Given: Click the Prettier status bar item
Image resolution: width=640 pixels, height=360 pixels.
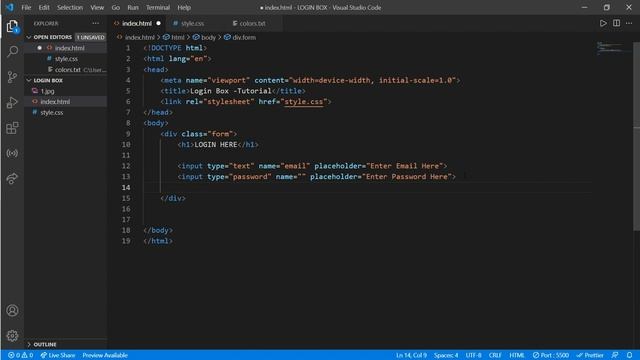Looking at the screenshot, I should click(x=590, y=355).
